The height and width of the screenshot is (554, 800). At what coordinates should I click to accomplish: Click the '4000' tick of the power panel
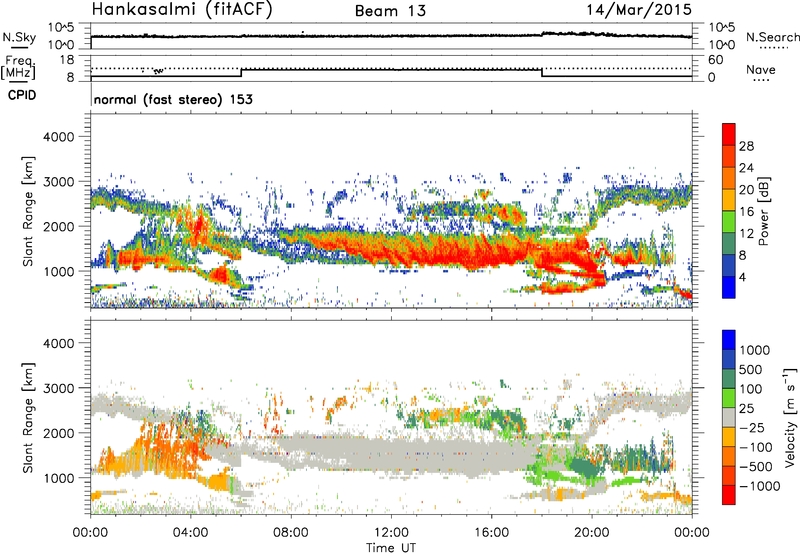point(58,137)
